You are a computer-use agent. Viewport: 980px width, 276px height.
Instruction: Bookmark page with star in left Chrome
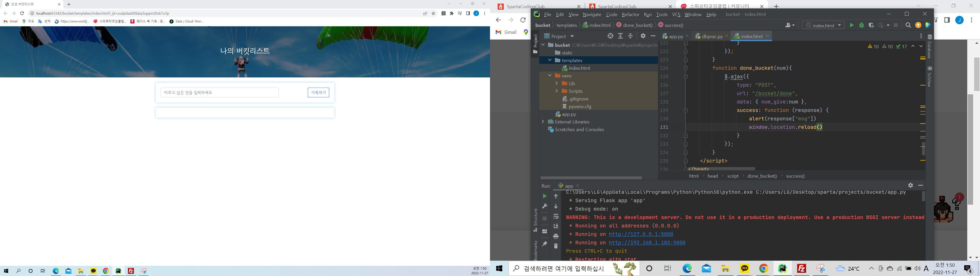[433, 13]
